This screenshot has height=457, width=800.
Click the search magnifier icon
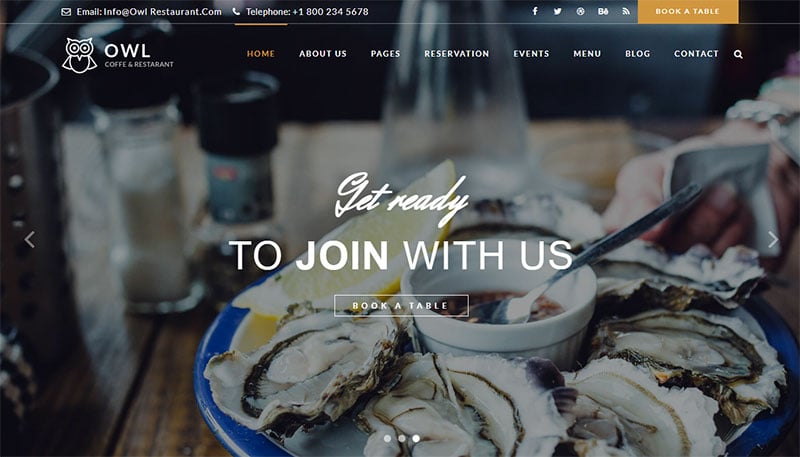pos(738,54)
